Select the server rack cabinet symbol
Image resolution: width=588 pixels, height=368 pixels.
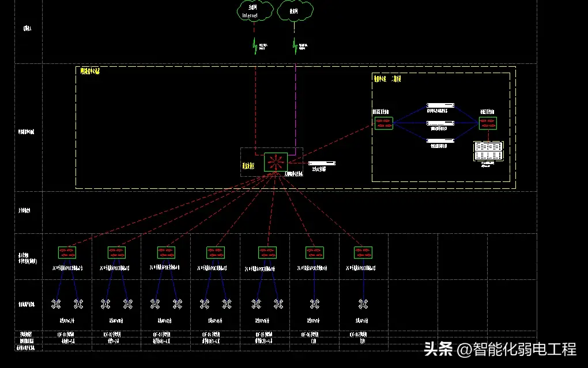click(488, 151)
